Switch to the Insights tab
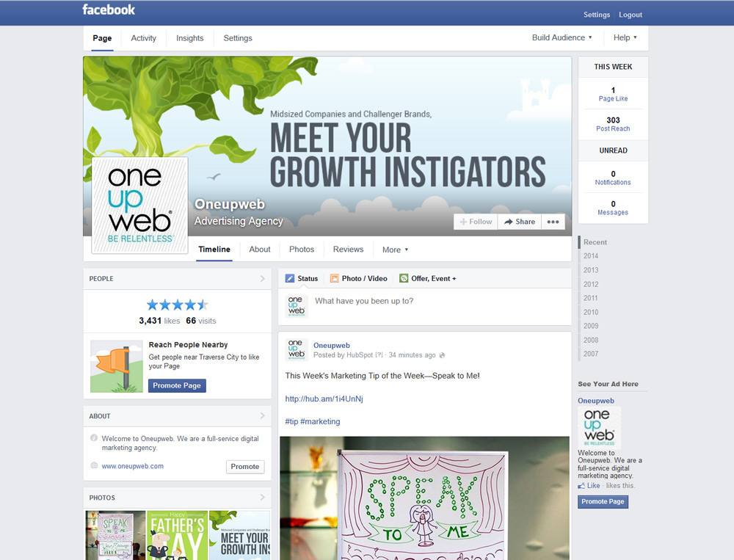 coord(189,38)
